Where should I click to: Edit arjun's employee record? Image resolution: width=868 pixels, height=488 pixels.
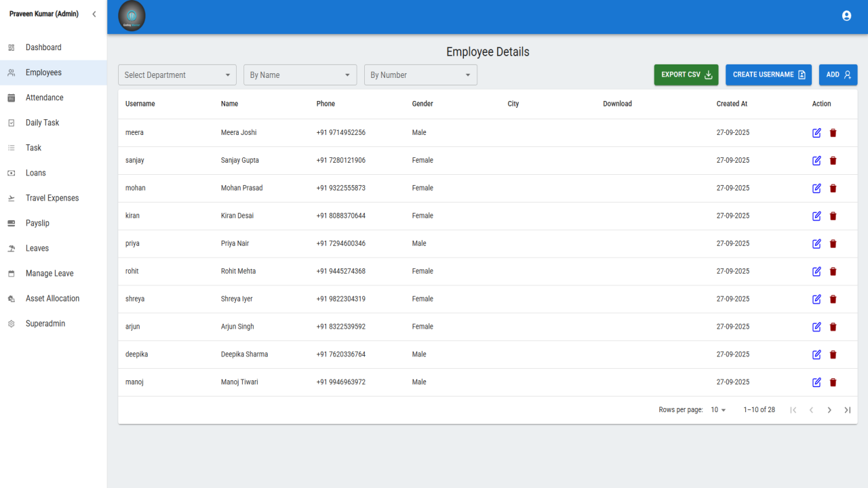(816, 327)
